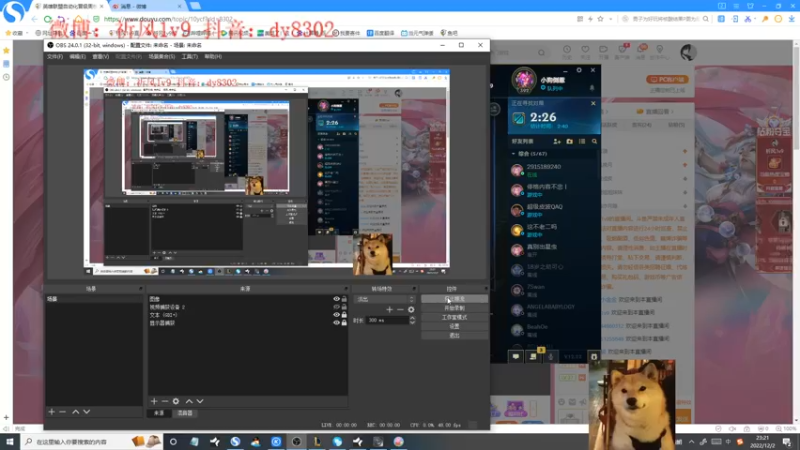
Task: Open the browser home page icon
Action: [x=79, y=19]
